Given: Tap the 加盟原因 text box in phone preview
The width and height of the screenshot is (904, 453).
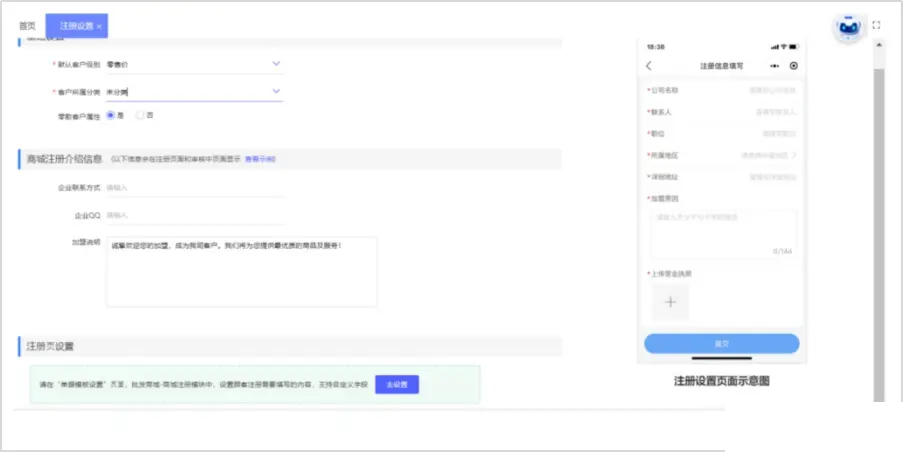Looking at the screenshot, I should [x=724, y=233].
